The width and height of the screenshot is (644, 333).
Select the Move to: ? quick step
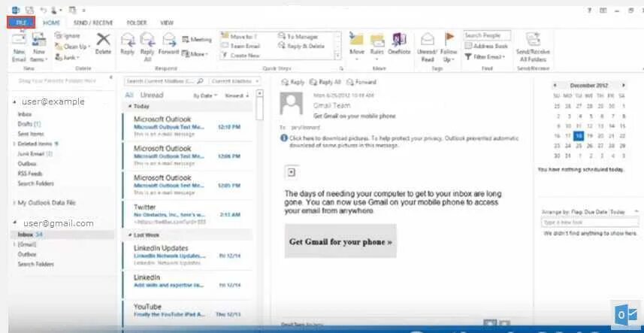(240, 37)
